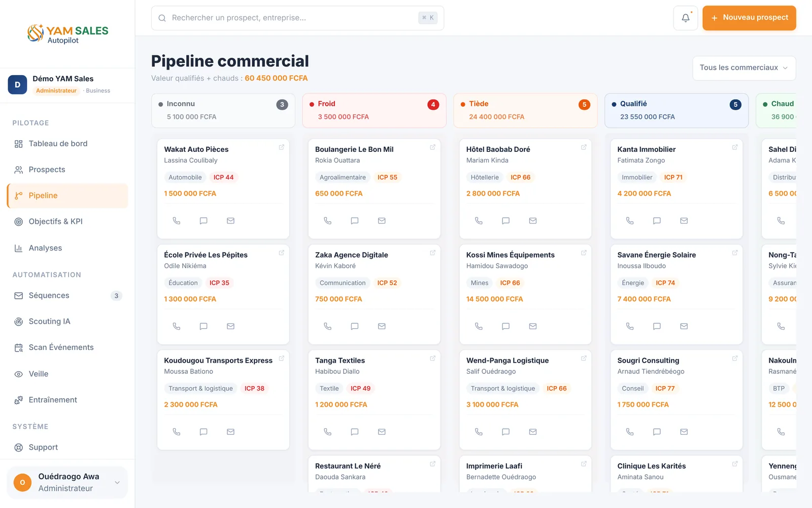The image size is (812, 508).
Task: Click the YAM Sales Autopilot logo
Action: (67, 34)
